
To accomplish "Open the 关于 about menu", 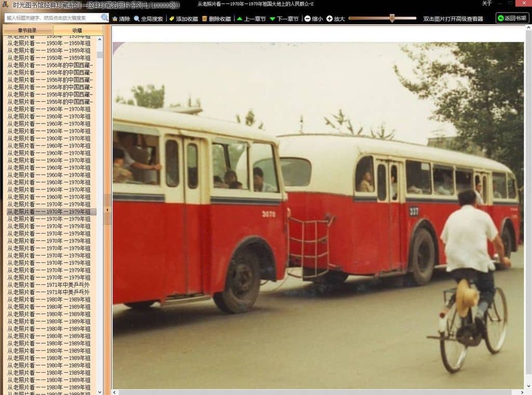I will point(487,4).
